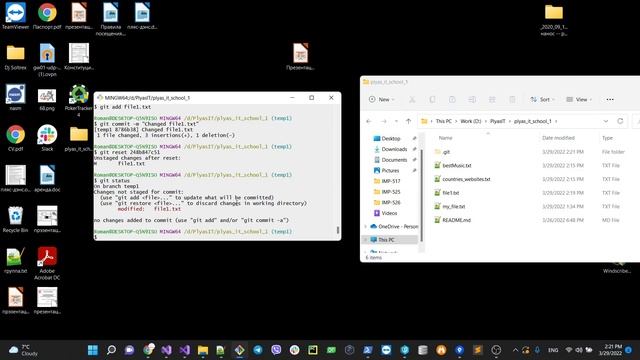Click the Share icon in Explorer toolbar
The width and height of the screenshot is (640, 360).
pos(492,100)
